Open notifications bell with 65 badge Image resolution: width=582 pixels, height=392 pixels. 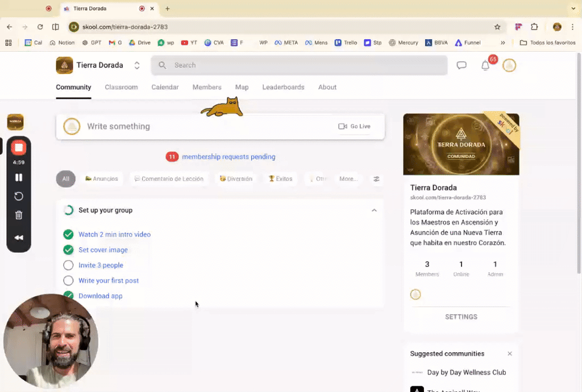pos(485,65)
